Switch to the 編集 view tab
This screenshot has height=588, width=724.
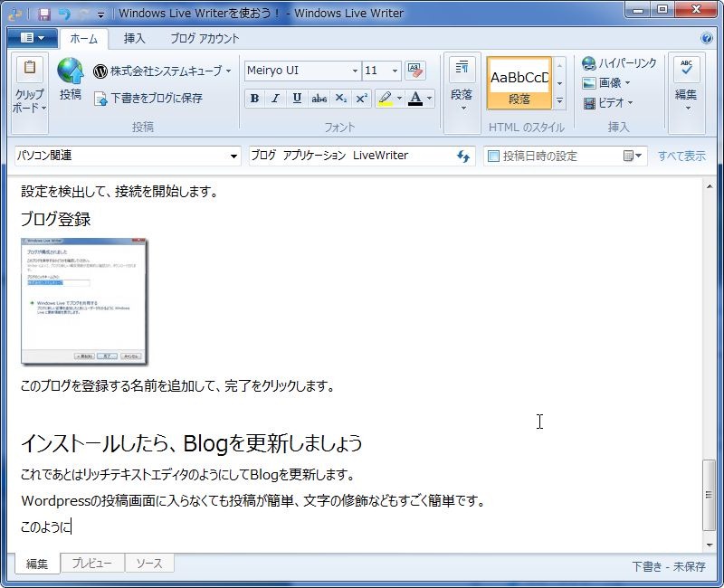click(x=37, y=564)
